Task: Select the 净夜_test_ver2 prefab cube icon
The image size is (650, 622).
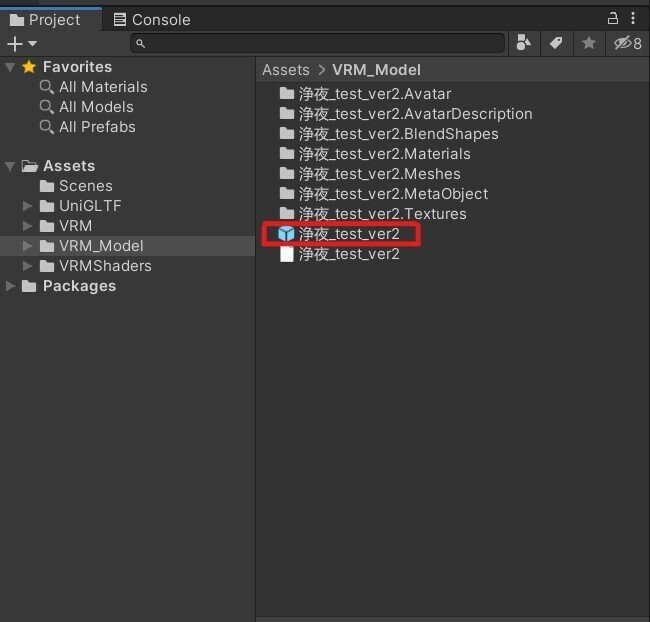Action: [x=286, y=234]
